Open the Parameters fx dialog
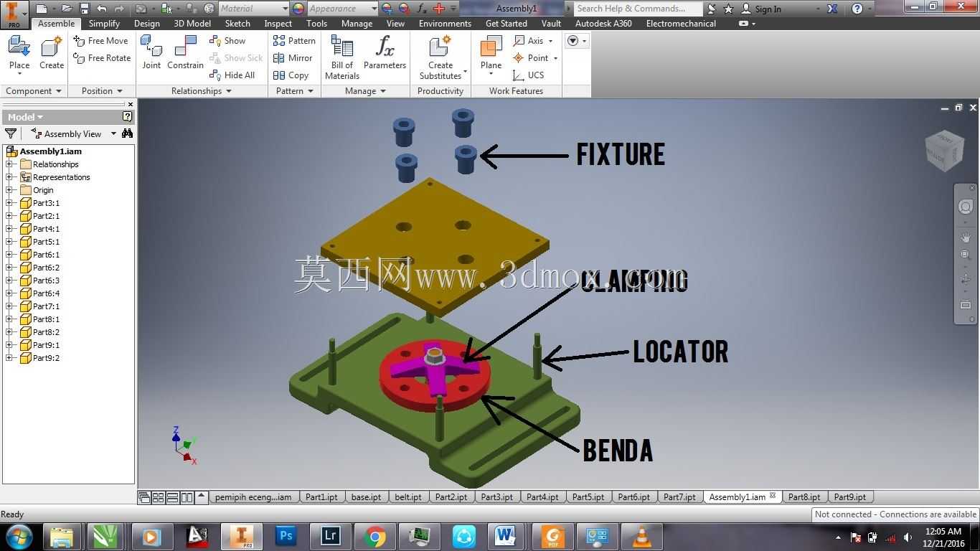 pyautogui.click(x=385, y=54)
